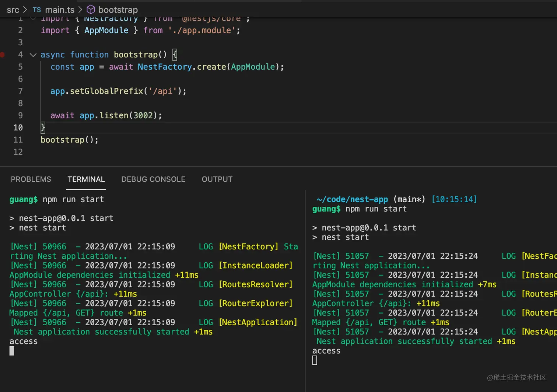557x392 pixels.
Task: Click the ~/code/nest-app path in right terminal
Action: [x=352, y=199]
